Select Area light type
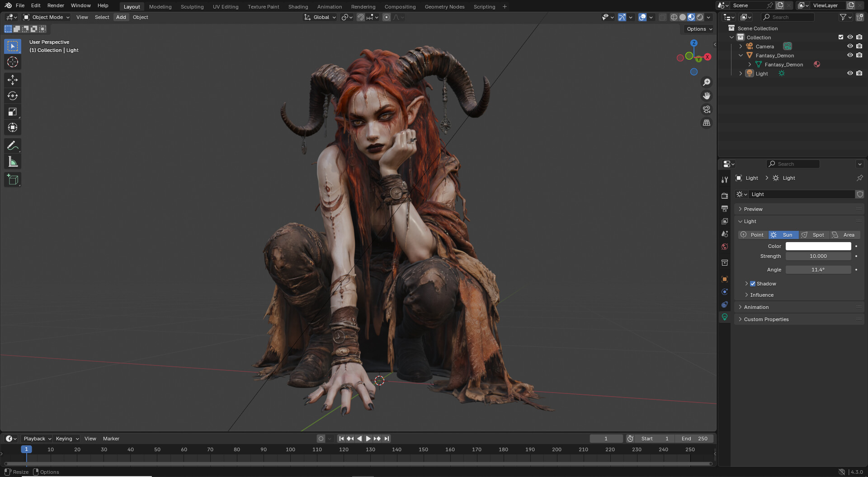 coord(845,235)
